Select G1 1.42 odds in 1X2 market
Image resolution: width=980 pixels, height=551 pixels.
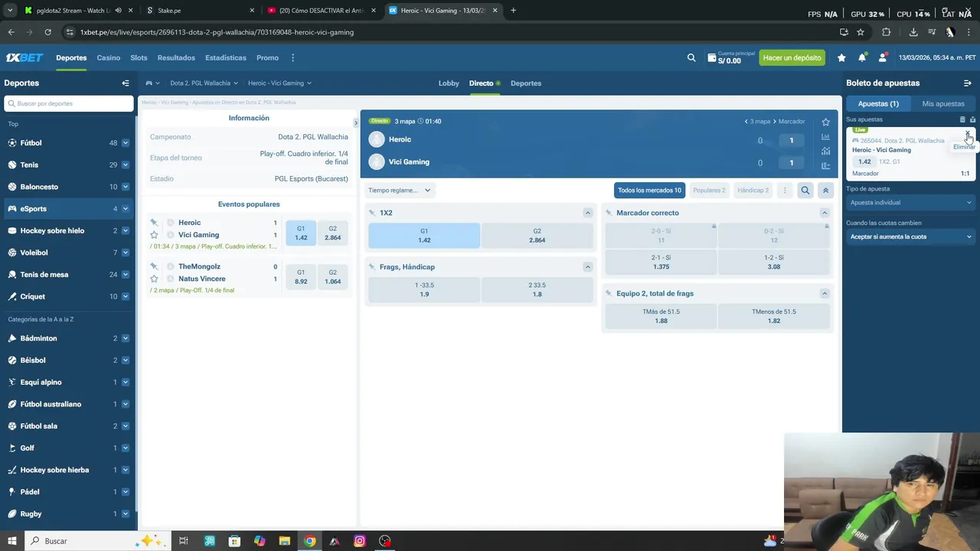point(424,236)
